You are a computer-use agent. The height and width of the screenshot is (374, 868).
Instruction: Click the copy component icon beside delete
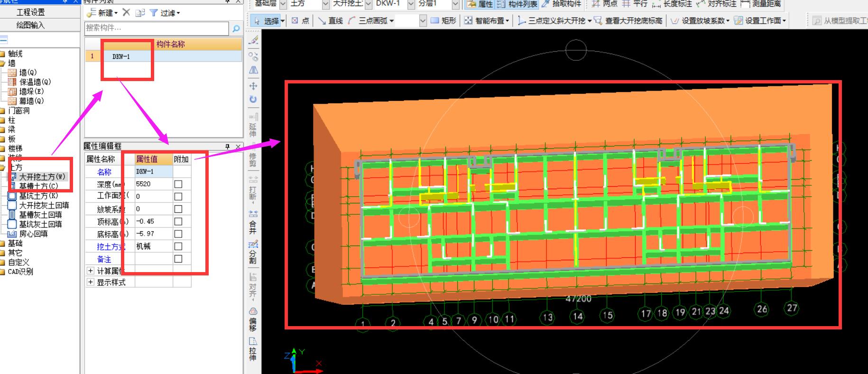click(140, 13)
